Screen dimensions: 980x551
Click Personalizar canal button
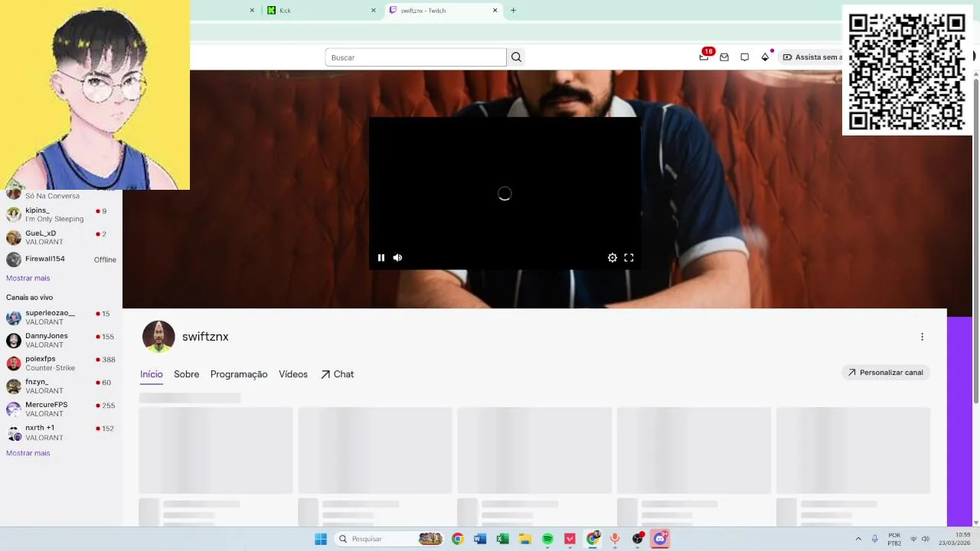click(885, 373)
